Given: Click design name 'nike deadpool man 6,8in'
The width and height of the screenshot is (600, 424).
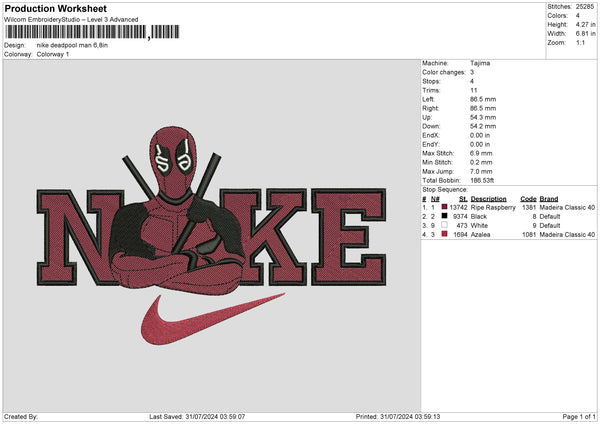Looking at the screenshot, I should [72, 45].
